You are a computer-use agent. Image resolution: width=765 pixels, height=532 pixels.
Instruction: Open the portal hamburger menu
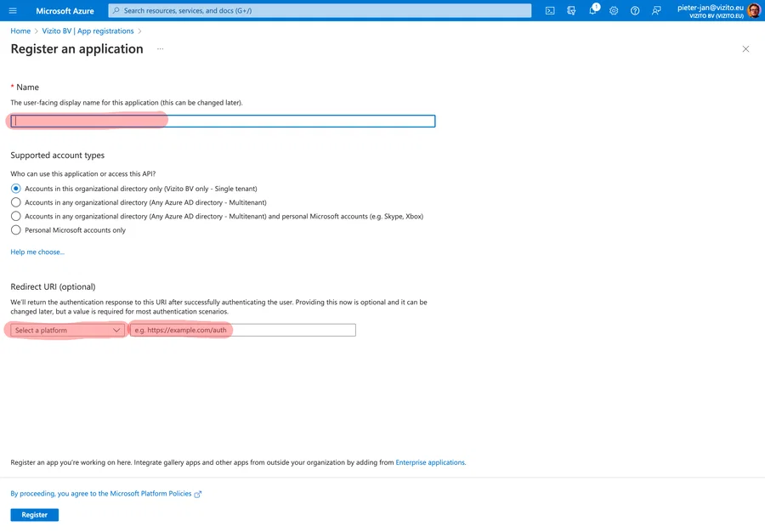coord(12,10)
